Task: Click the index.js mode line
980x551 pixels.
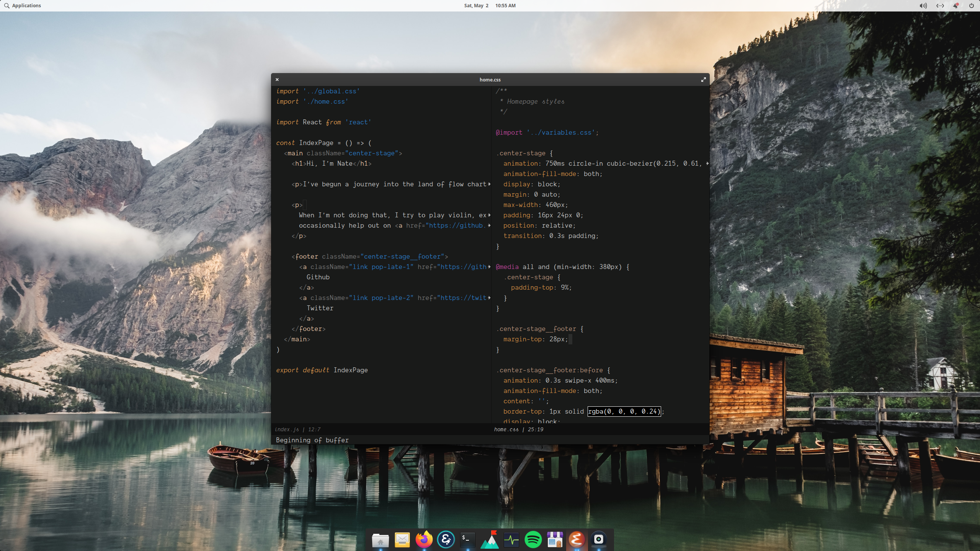Action: point(297,429)
